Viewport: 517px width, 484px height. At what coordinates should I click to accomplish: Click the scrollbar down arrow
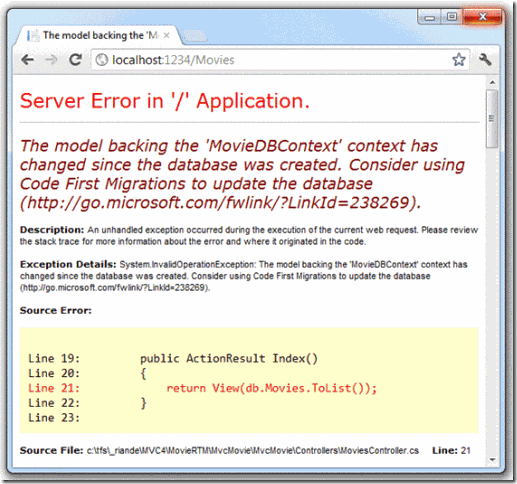[492, 460]
